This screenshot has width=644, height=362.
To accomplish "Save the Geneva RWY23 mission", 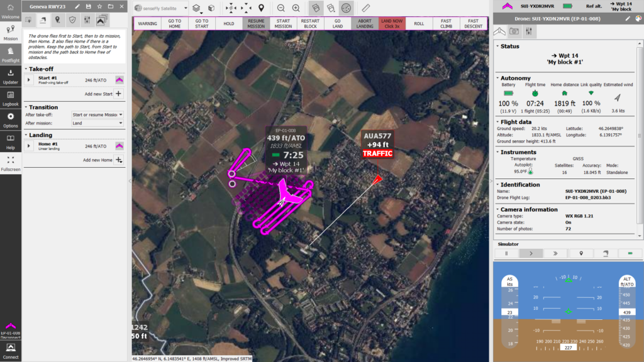I will pos(89,6).
